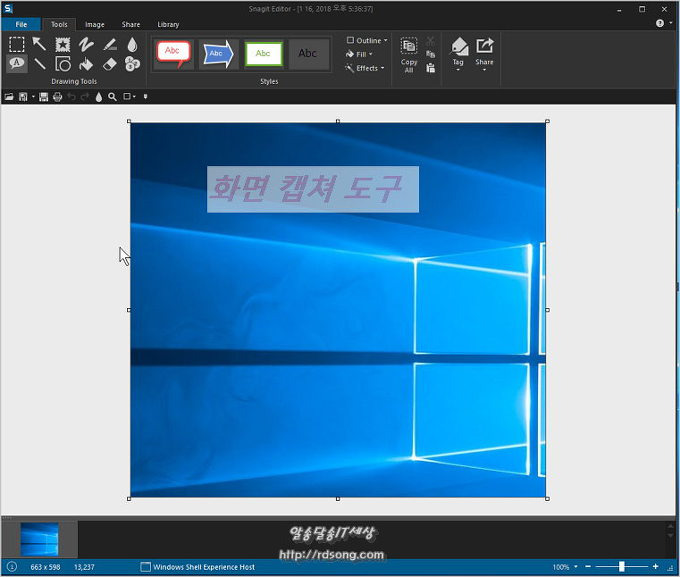Apply the plain Abc text style

(308, 54)
